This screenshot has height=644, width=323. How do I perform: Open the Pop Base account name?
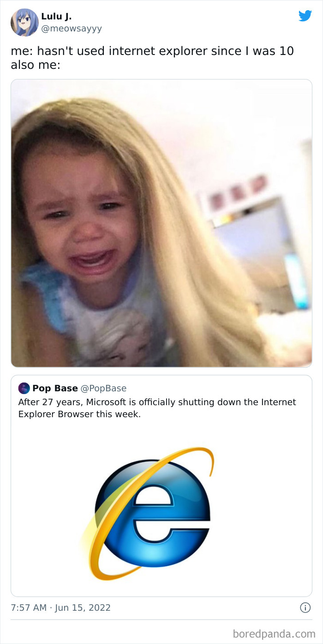click(55, 388)
